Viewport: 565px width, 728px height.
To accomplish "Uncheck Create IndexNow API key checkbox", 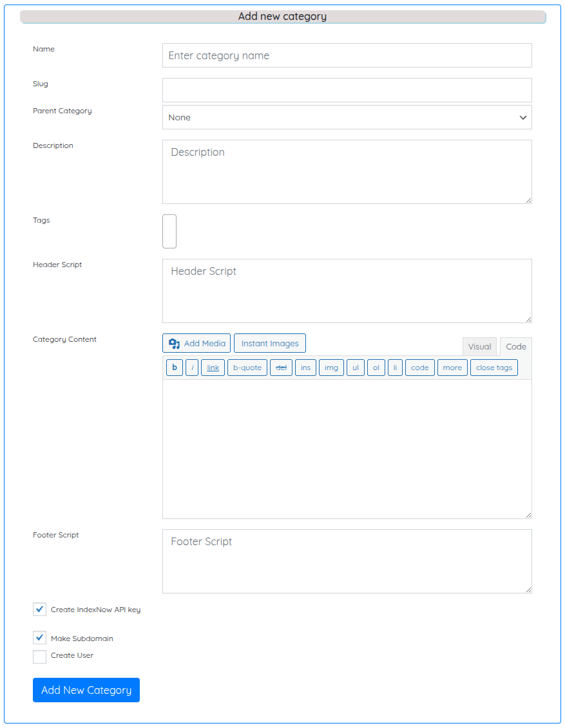I will [x=40, y=609].
